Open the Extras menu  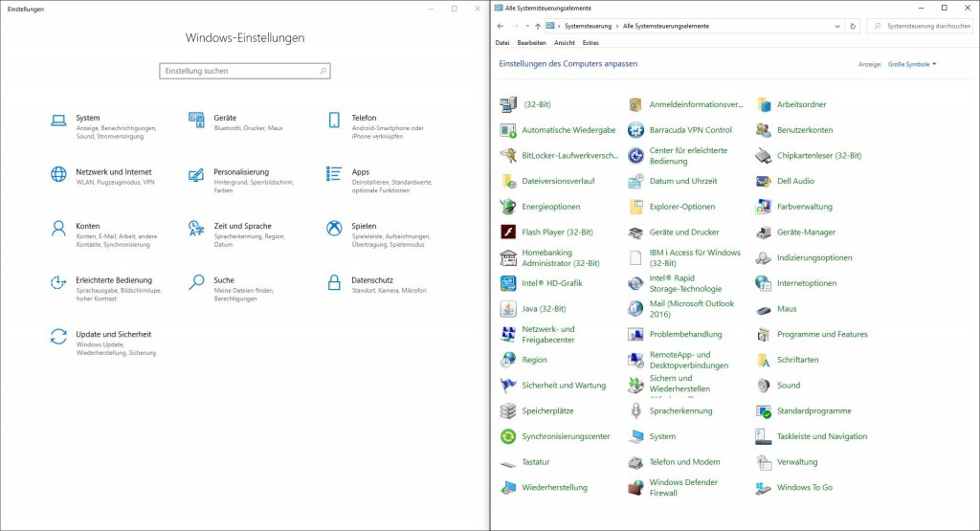[x=590, y=43]
